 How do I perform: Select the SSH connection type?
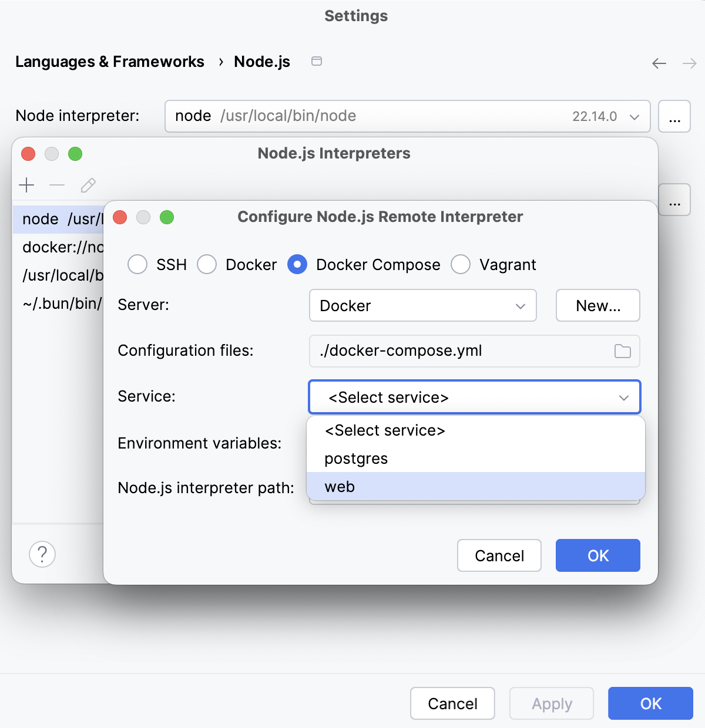(x=137, y=265)
